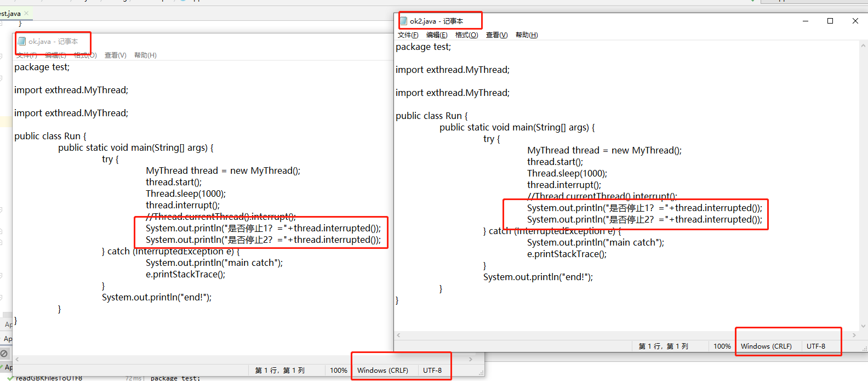The width and height of the screenshot is (868, 381).
Task: Click 第 1 行, 第 1 列 in the ok2.java status bar
Action: click(663, 346)
